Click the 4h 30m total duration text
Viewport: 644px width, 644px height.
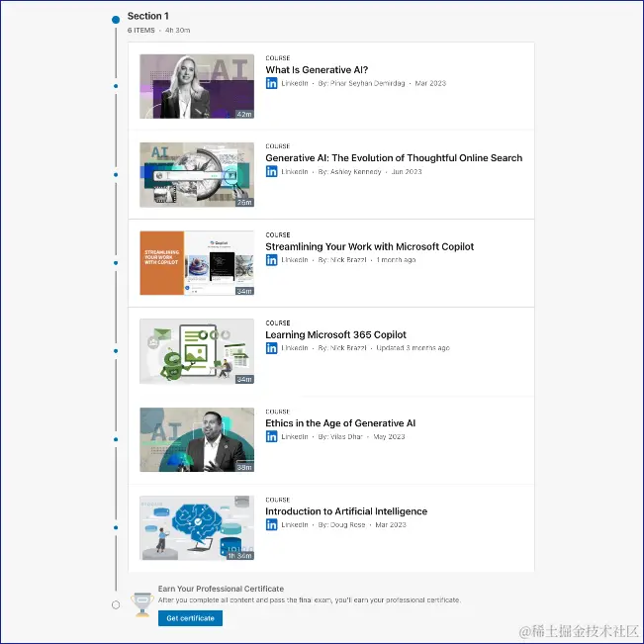(177, 31)
